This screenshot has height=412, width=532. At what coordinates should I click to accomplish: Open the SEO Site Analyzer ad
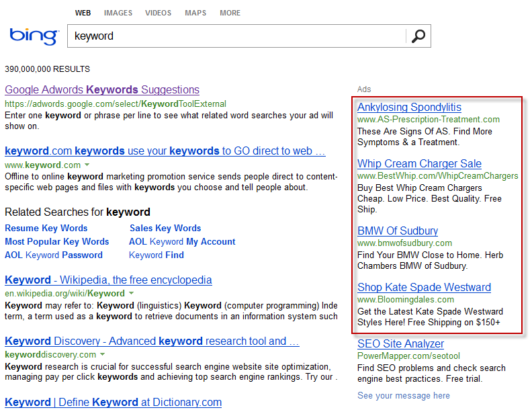pos(400,344)
